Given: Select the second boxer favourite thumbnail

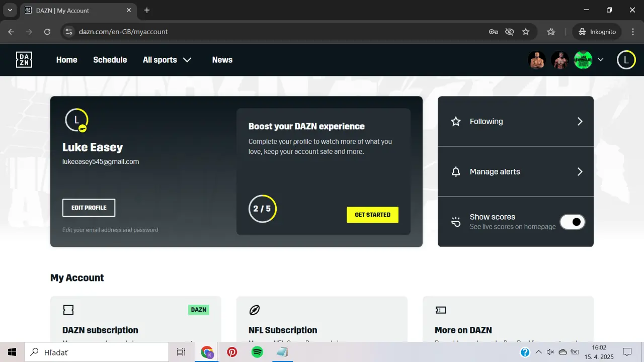Looking at the screenshot, I should (x=560, y=60).
